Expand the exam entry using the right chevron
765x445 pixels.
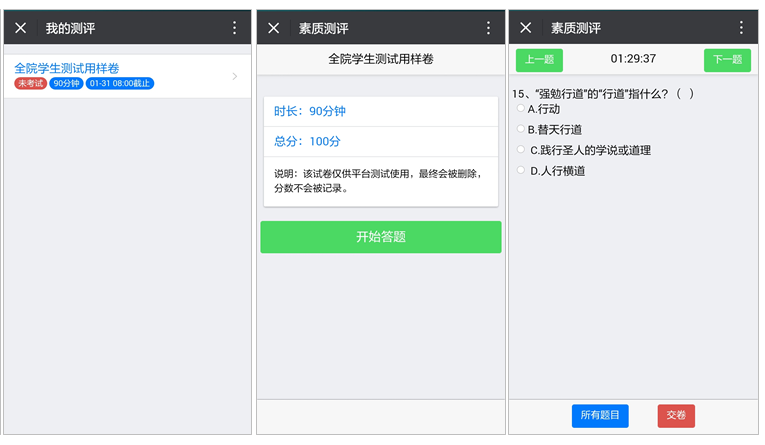pos(235,76)
